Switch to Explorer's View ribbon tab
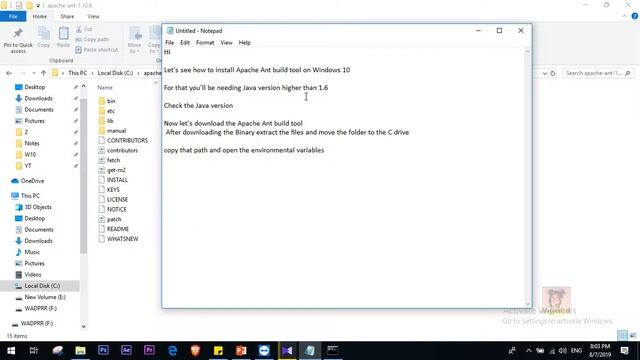The width and height of the screenshot is (640, 360). (93, 16)
